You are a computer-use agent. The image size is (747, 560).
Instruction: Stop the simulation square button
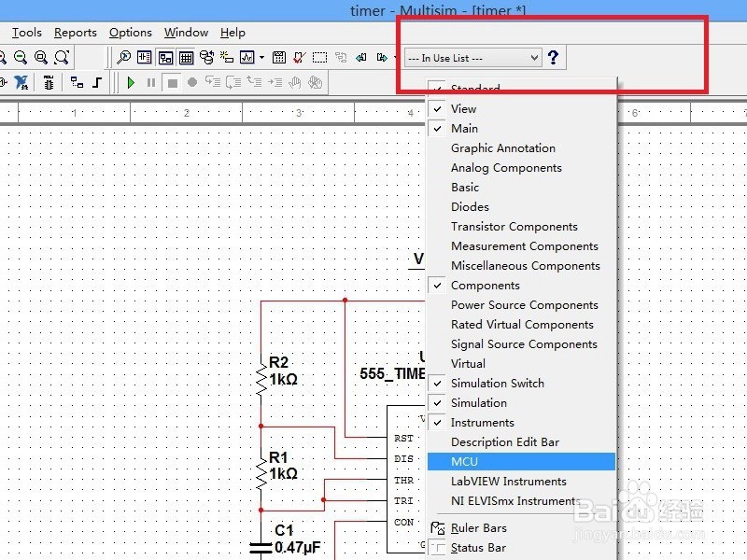click(x=173, y=83)
